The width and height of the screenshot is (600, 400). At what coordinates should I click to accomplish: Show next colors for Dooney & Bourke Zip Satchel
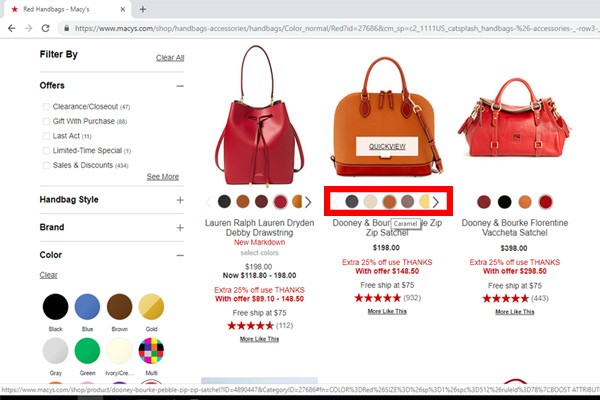(436, 202)
